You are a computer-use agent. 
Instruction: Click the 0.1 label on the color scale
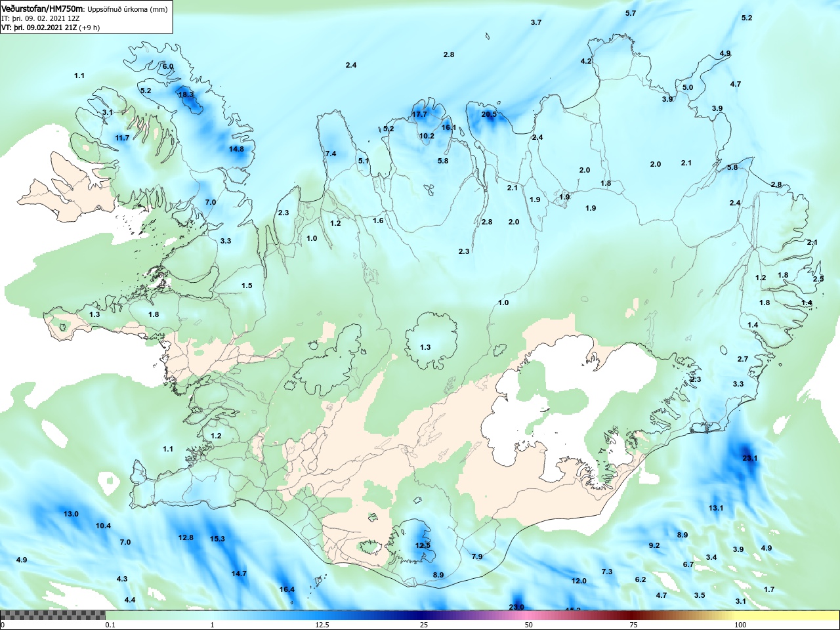pos(110,625)
